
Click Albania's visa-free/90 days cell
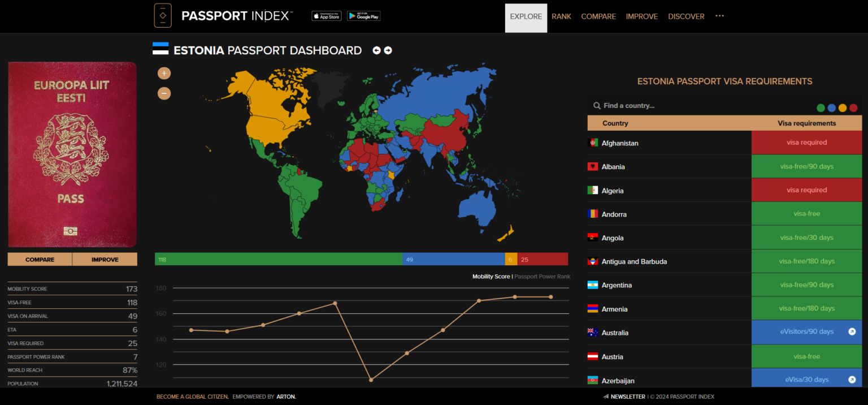pos(807,166)
